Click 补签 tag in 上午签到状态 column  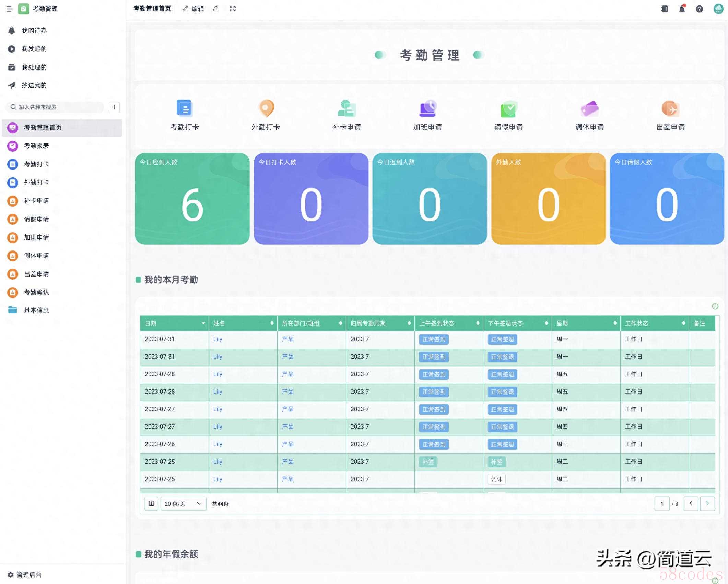coord(428,462)
